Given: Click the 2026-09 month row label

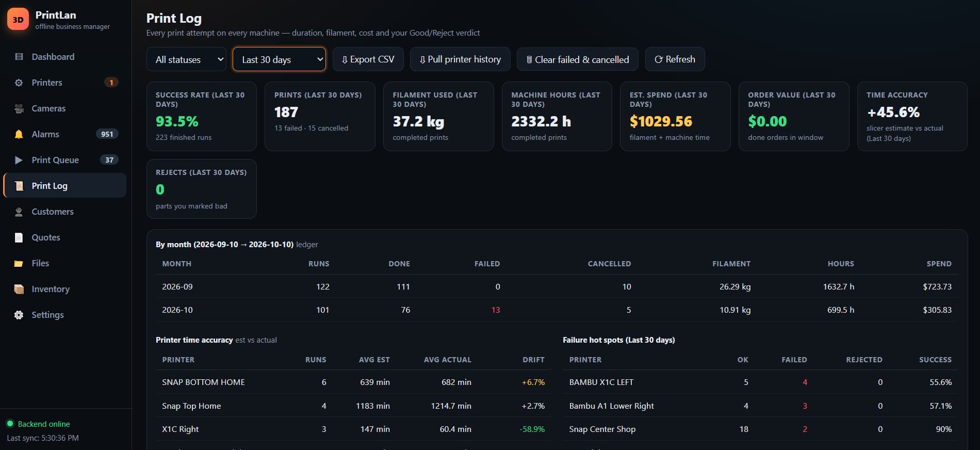Looking at the screenshot, I should [x=177, y=286].
